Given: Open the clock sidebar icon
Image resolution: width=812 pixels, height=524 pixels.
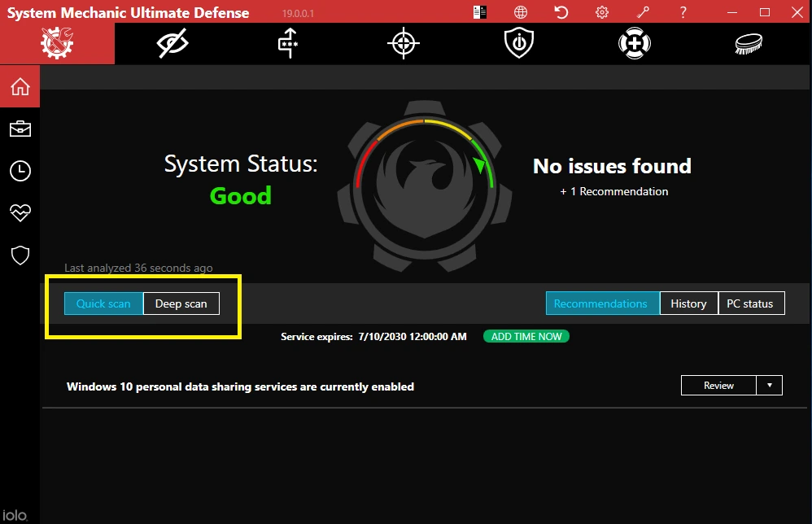Looking at the screenshot, I should pyautogui.click(x=20, y=171).
